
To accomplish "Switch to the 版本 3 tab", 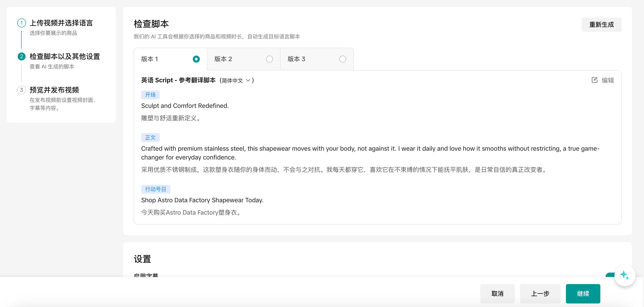I will pos(296,59).
